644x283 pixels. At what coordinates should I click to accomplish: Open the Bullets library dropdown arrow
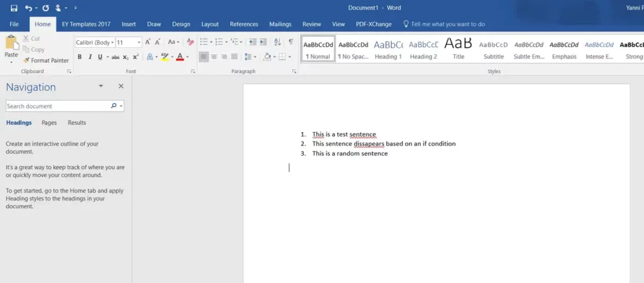[211, 42]
